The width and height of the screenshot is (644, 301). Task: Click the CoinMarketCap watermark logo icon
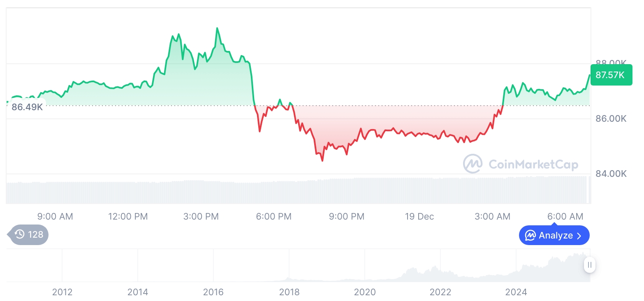(x=473, y=164)
